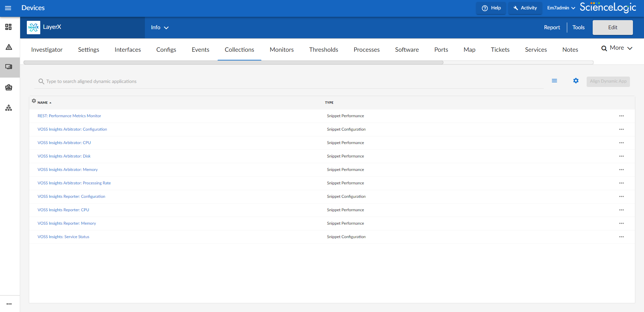The width and height of the screenshot is (644, 312).
Task: Open VOSS Insights Arbitrator: Configuration link
Action: click(72, 129)
